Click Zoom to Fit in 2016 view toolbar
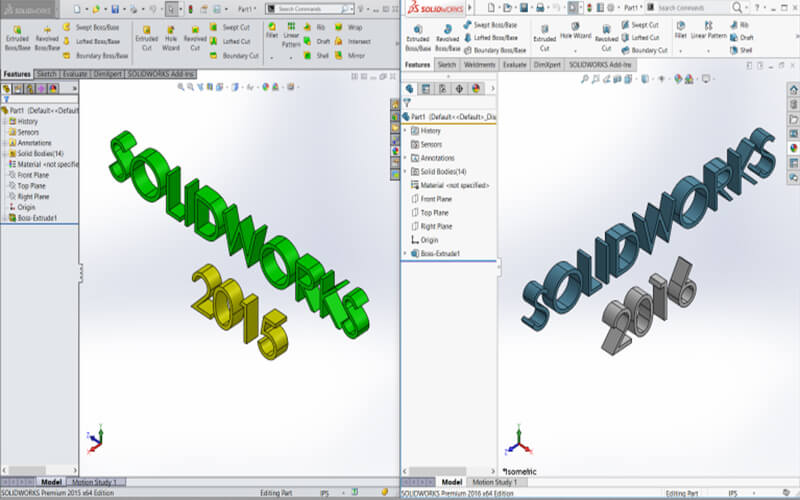Image resolution: width=800 pixels, height=500 pixels. click(585, 79)
